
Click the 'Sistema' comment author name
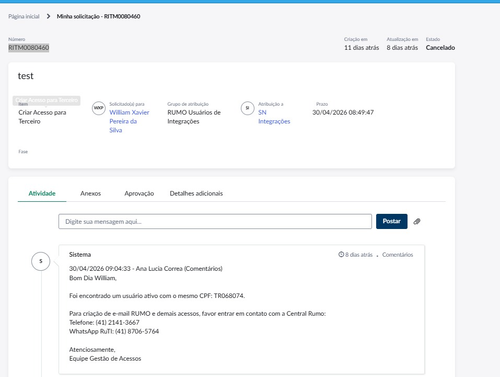[80, 255]
